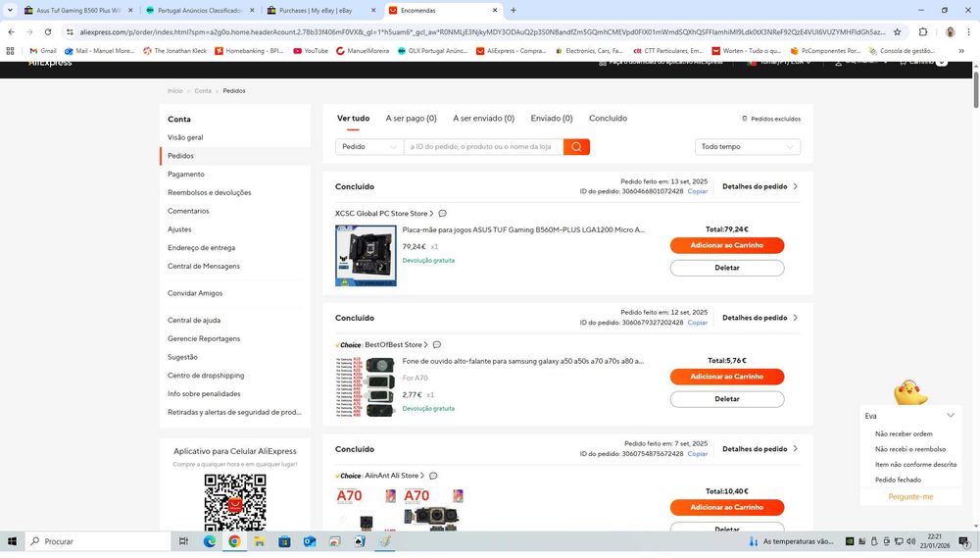The width and height of the screenshot is (980, 558).
Task: Select the Enviado (0) tab
Action: pyautogui.click(x=551, y=119)
